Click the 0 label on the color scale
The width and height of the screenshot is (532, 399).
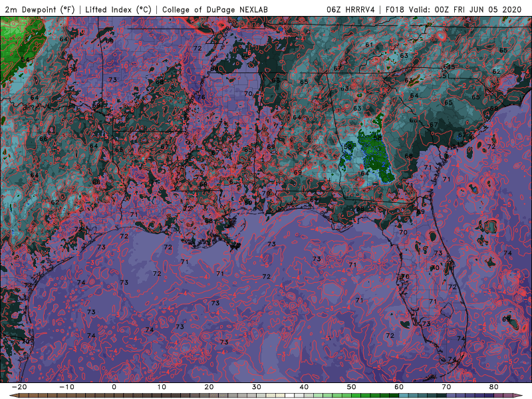coord(114,387)
